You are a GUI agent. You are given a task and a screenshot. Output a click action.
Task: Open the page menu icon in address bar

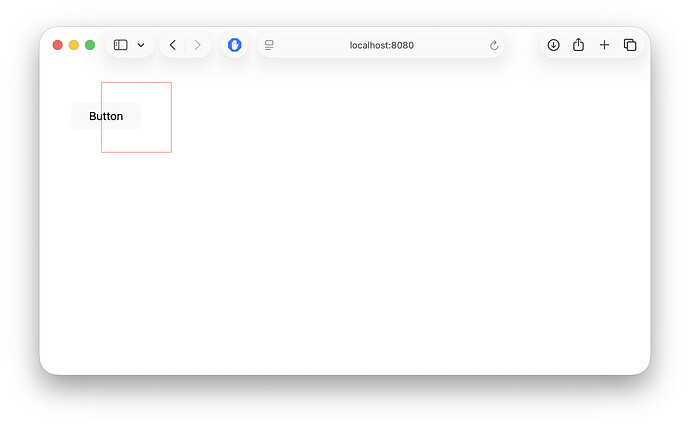269,45
